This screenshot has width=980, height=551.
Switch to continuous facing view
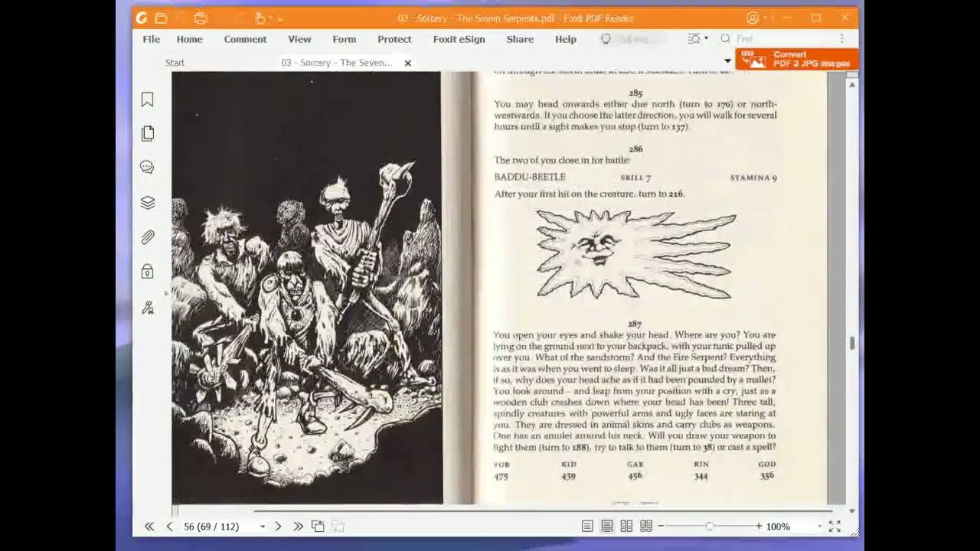[x=646, y=527]
